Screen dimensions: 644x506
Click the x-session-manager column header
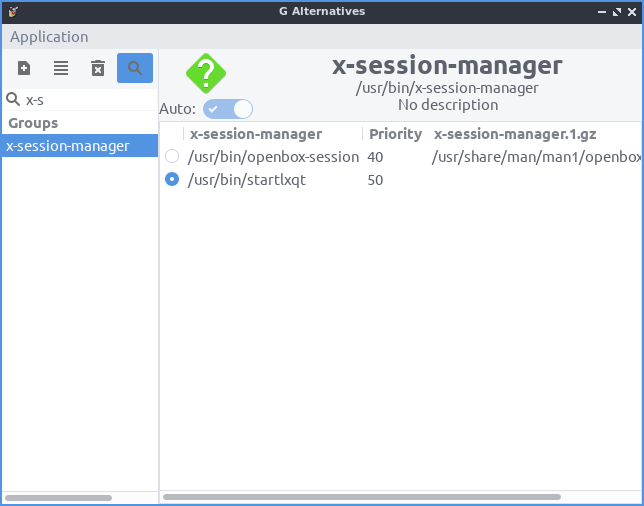click(256, 133)
